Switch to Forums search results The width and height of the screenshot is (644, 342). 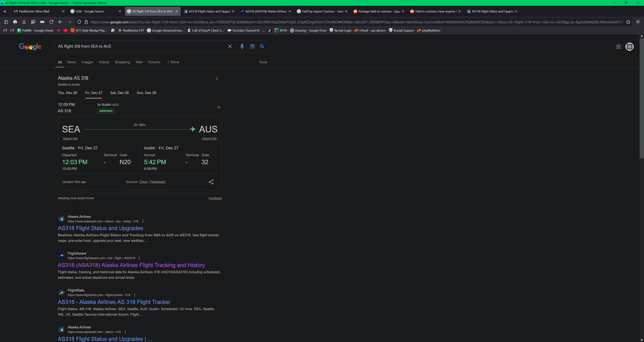[154, 62]
